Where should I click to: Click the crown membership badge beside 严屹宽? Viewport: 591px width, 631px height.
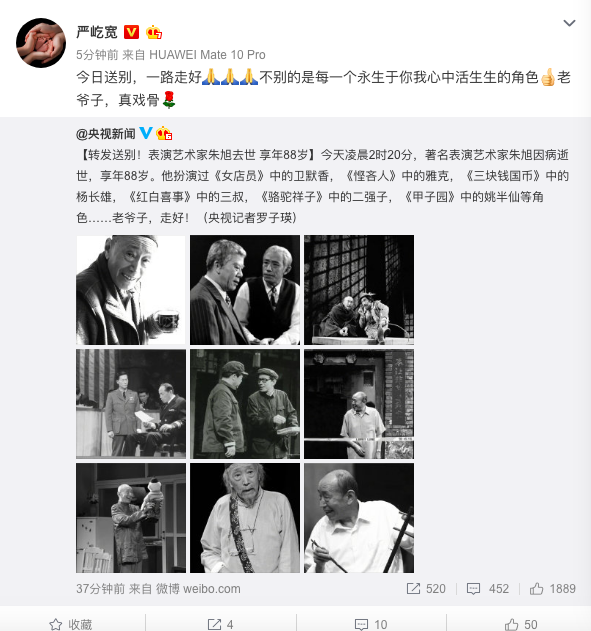(154, 32)
